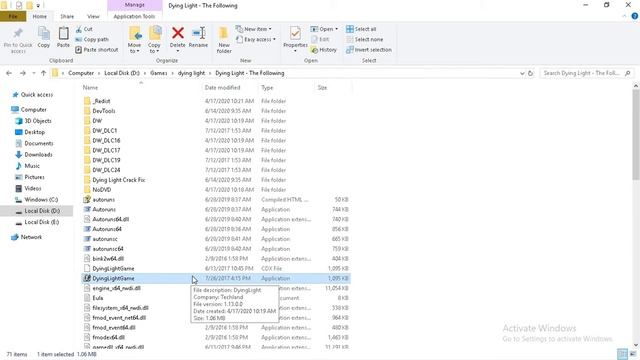Click the Forward navigation arrow
The width and height of the screenshot is (640, 360).
(23, 73)
